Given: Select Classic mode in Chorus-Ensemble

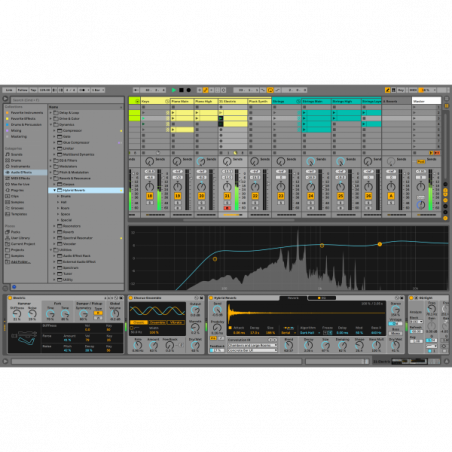Looking at the screenshot, I should pyautogui.click(x=139, y=322).
